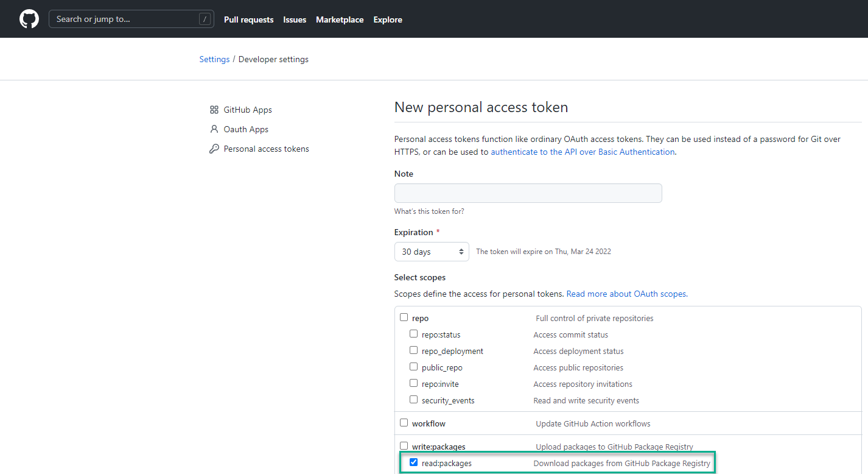The height and width of the screenshot is (474, 868).
Task: Click 'Access commit status' description
Action: 570,334
